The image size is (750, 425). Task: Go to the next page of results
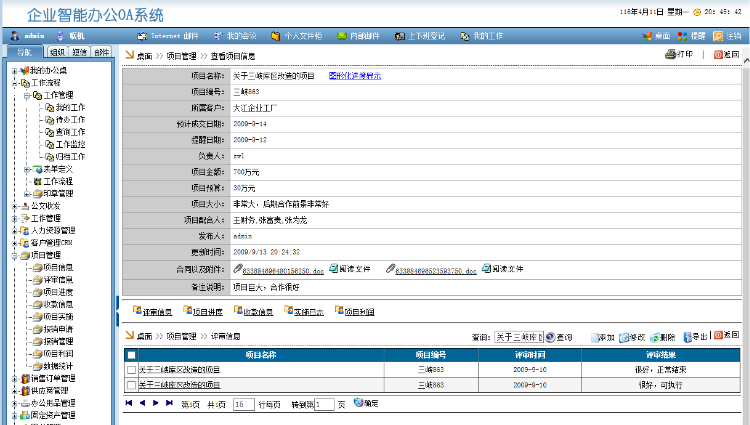pyautogui.click(x=155, y=403)
